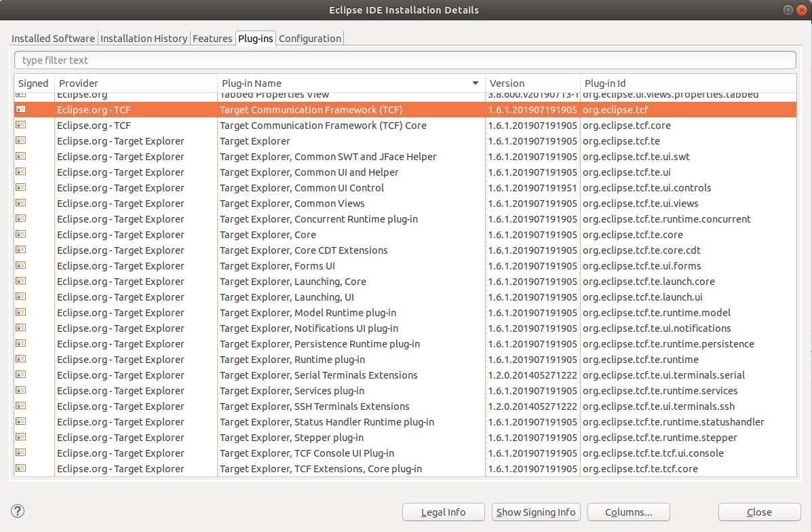Screen dimensions: 812x532
Task: Open the Installation History tab
Action: click(x=143, y=38)
